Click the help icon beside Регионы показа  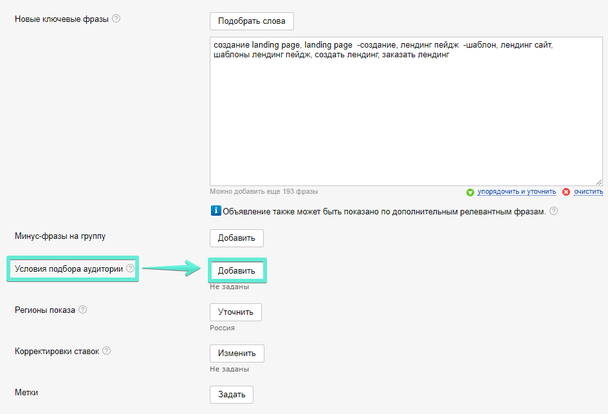click(x=83, y=310)
